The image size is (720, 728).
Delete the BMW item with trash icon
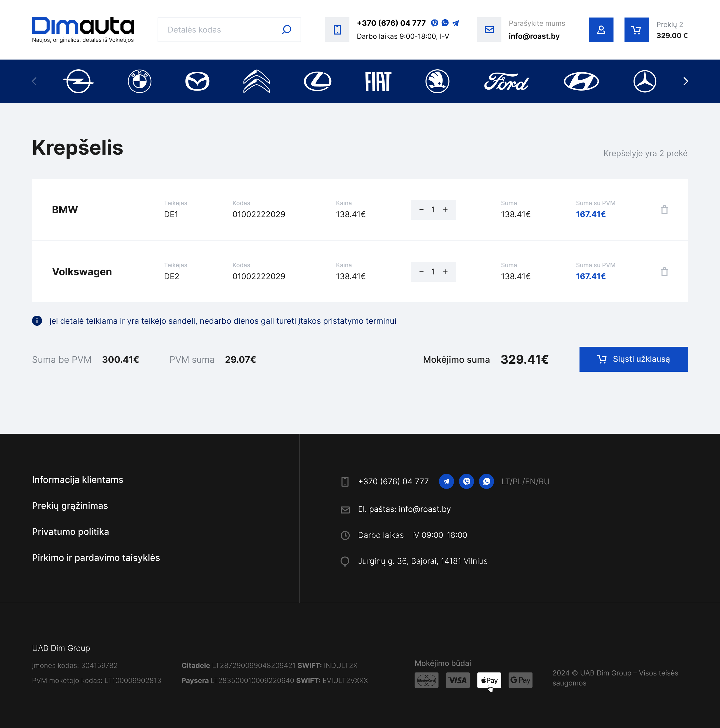tap(664, 210)
